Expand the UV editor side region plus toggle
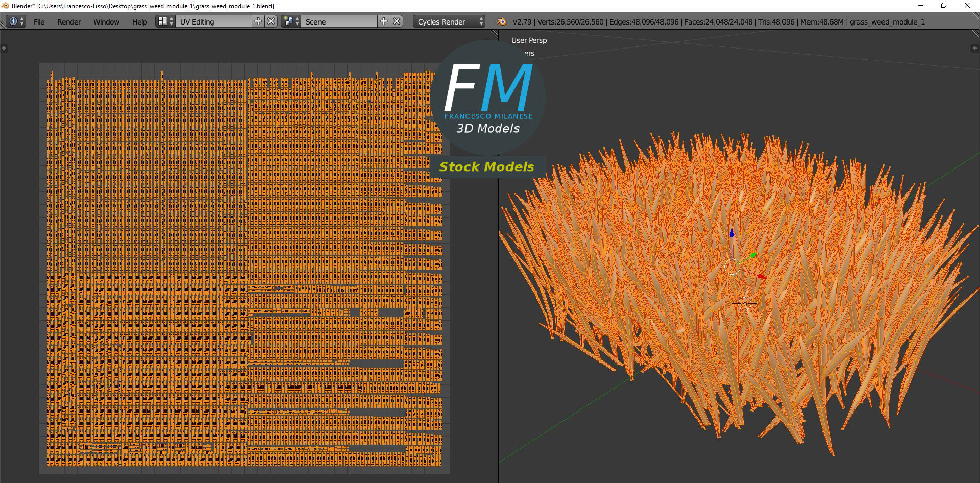980x483 pixels. tap(4, 49)
